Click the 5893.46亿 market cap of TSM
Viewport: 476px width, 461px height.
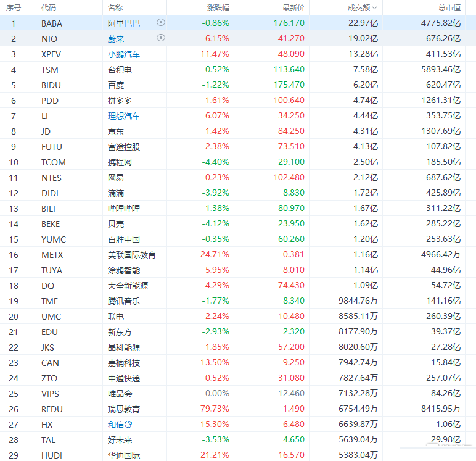pyautogui.click(x=441, y=69)
